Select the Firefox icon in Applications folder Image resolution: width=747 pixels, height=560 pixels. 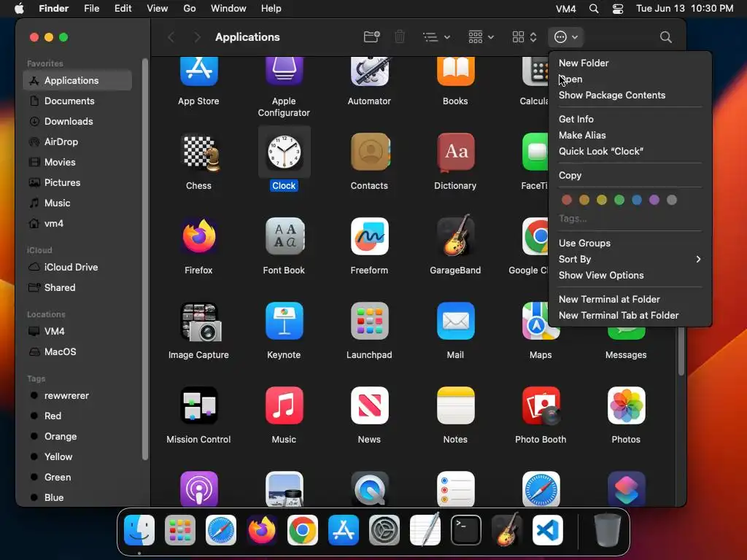[x=198, y=236]
